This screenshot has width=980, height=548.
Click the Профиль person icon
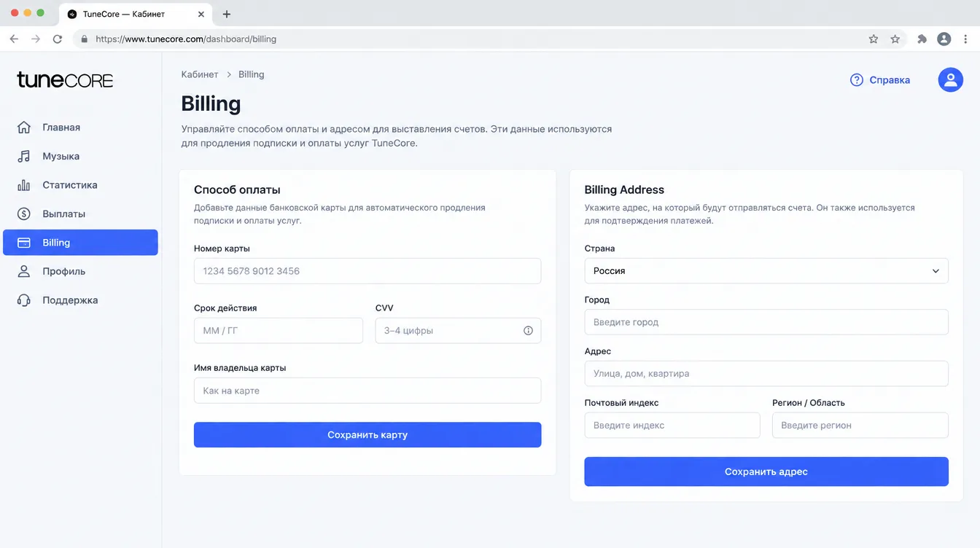24,271
